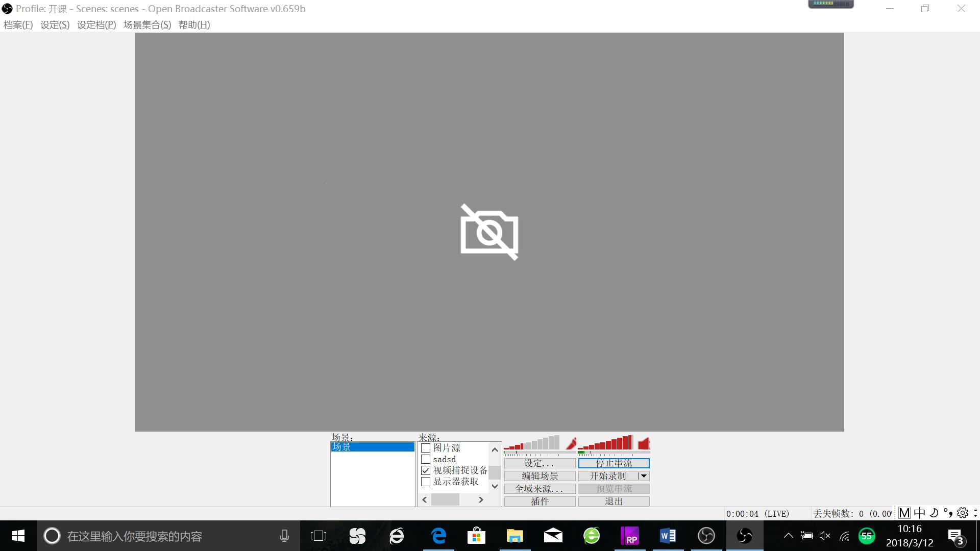Open the 档案(F) menu
This screenshot has width=980, height=551.
18,25
